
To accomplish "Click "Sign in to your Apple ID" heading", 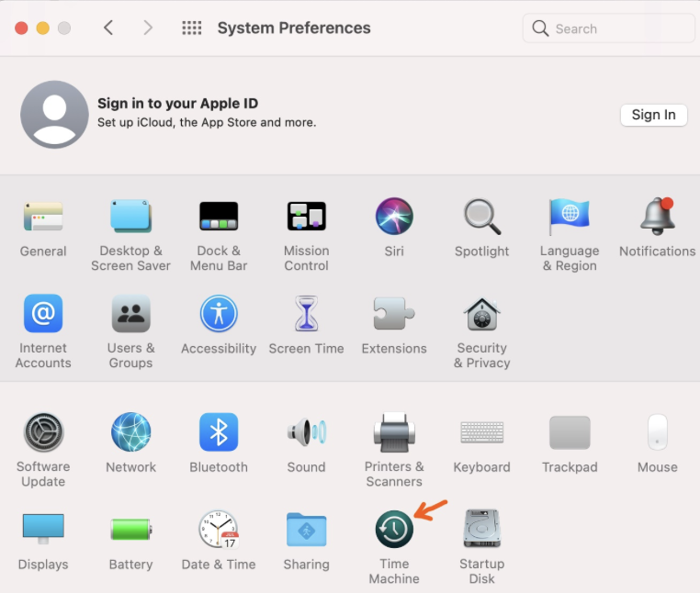I will (177, 104).
